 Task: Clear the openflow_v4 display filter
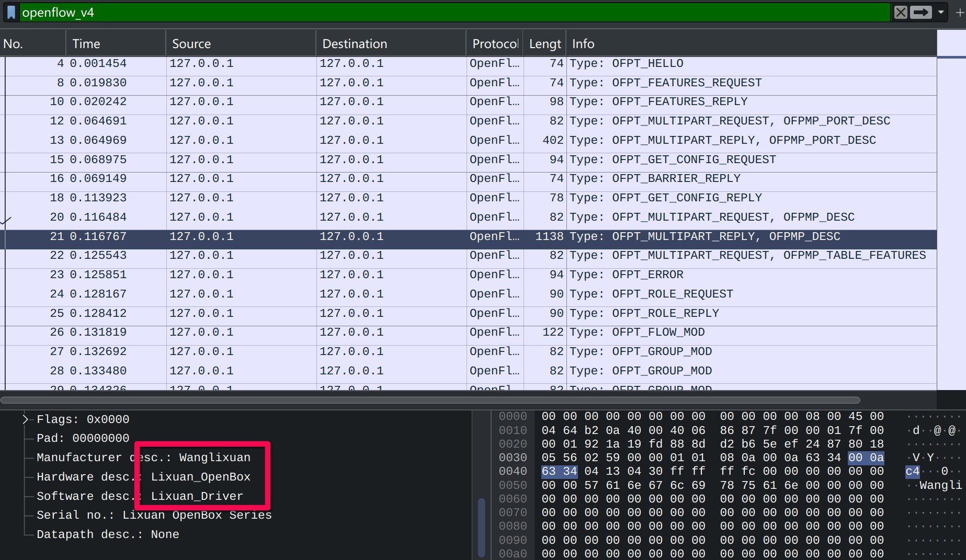[900, 12]
